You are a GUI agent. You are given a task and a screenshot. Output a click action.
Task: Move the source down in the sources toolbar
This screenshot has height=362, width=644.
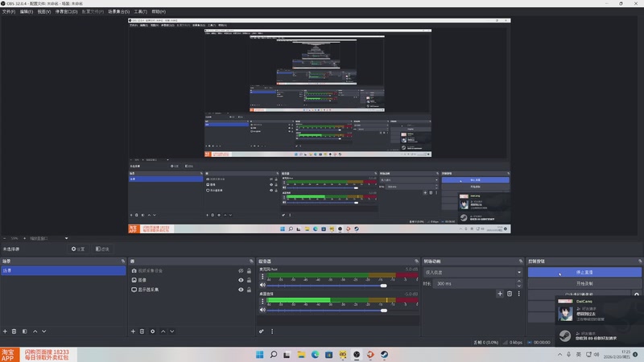click(x=172, y=331)
